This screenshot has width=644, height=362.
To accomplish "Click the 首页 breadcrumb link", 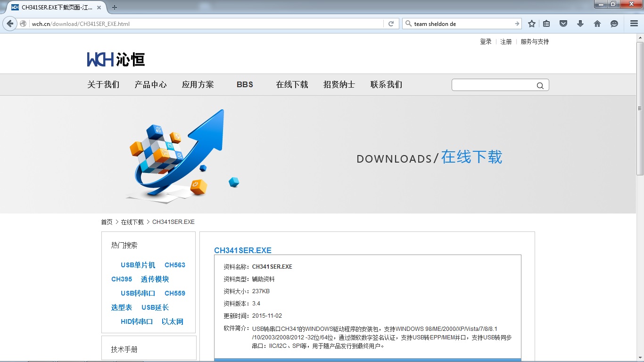I will [x=107, y=222].
